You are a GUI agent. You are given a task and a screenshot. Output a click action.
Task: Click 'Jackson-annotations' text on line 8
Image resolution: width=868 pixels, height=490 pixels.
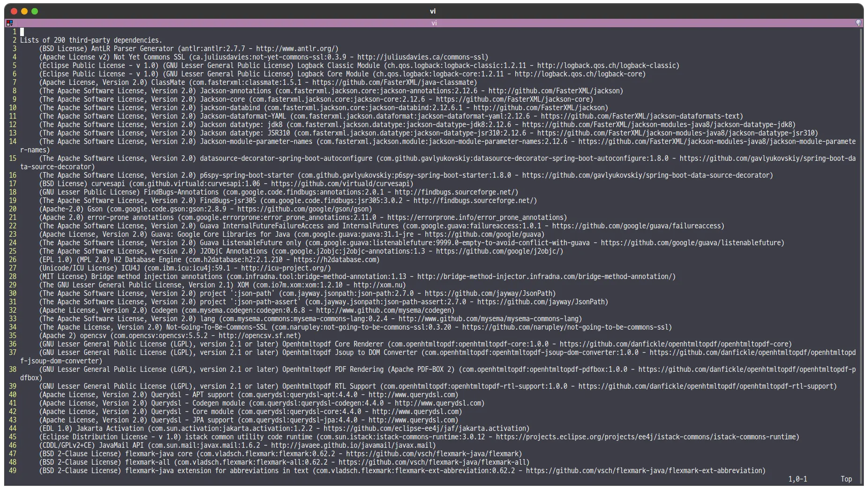(236, 91)
